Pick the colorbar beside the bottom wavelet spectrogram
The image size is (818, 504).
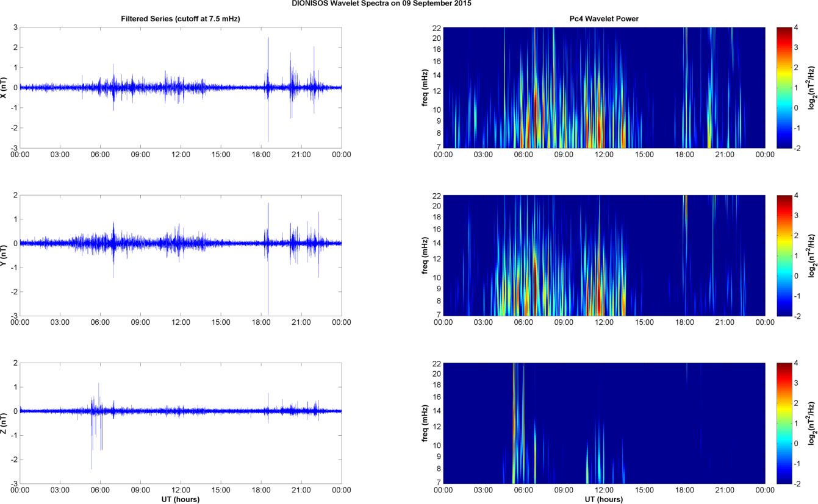[784, 423]
